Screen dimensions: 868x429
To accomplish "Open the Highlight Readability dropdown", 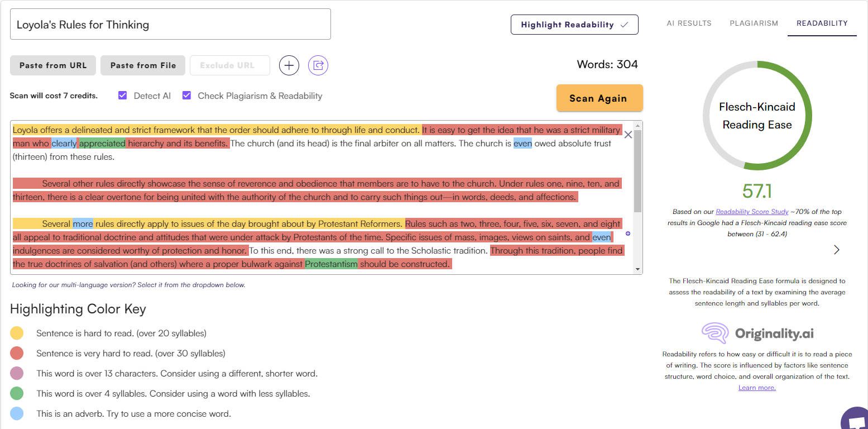I will pos(574,25).
